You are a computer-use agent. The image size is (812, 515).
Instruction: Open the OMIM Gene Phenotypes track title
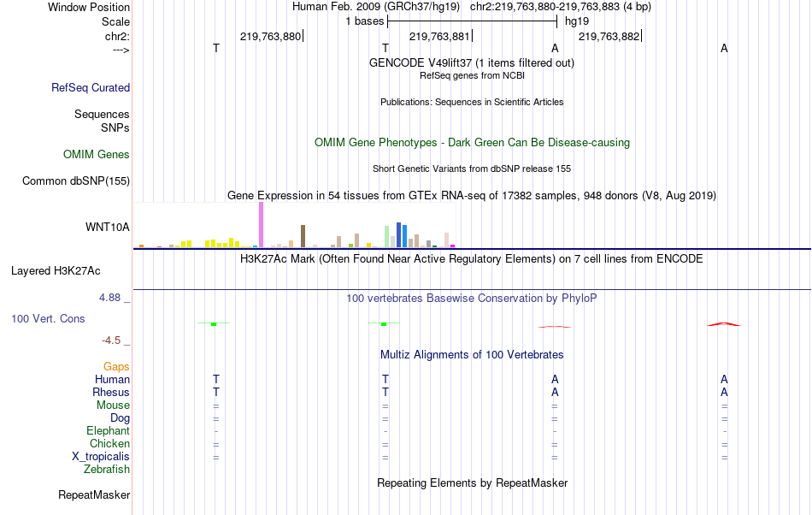(x=472, y=143)
